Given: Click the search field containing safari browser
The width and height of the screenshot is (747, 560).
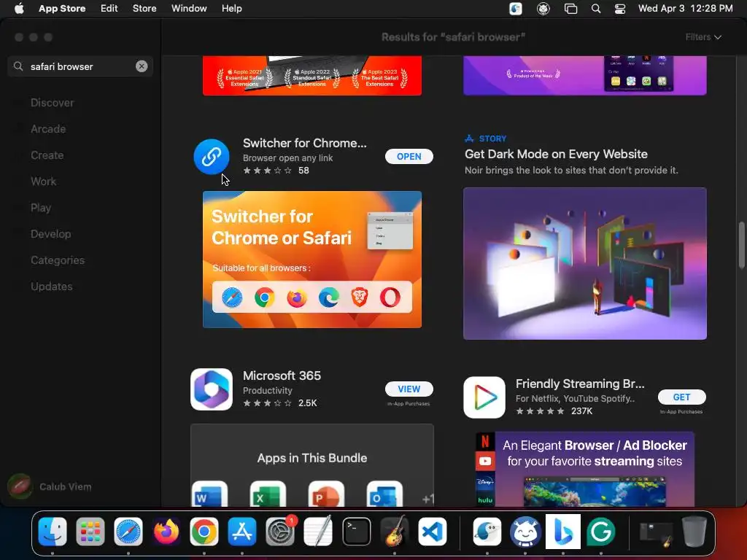Looking at the screenshot, I should click(80, 66).
